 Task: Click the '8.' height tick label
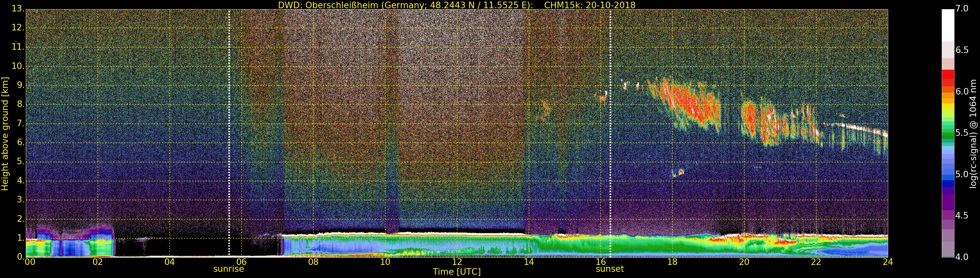pos(21,104)
